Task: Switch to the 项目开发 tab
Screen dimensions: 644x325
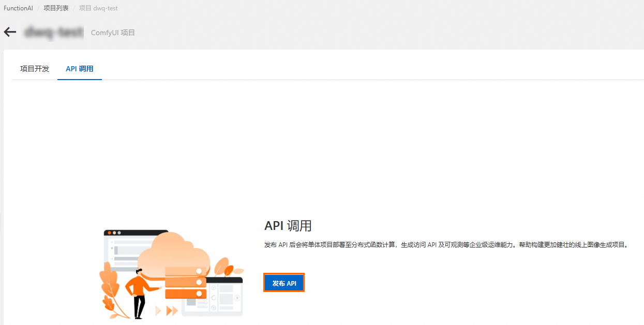Action: click(x=35, y=69)
